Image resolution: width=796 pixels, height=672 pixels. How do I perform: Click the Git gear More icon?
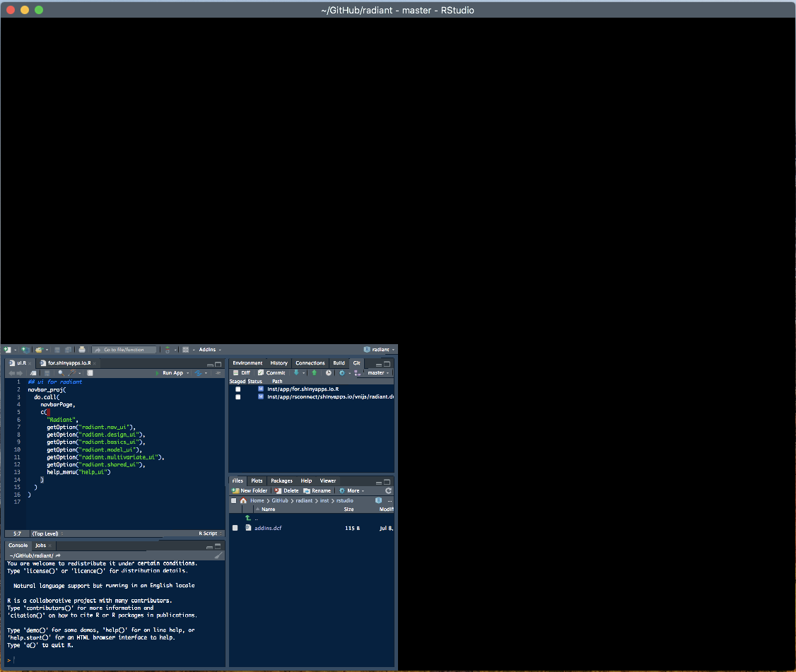341,372
